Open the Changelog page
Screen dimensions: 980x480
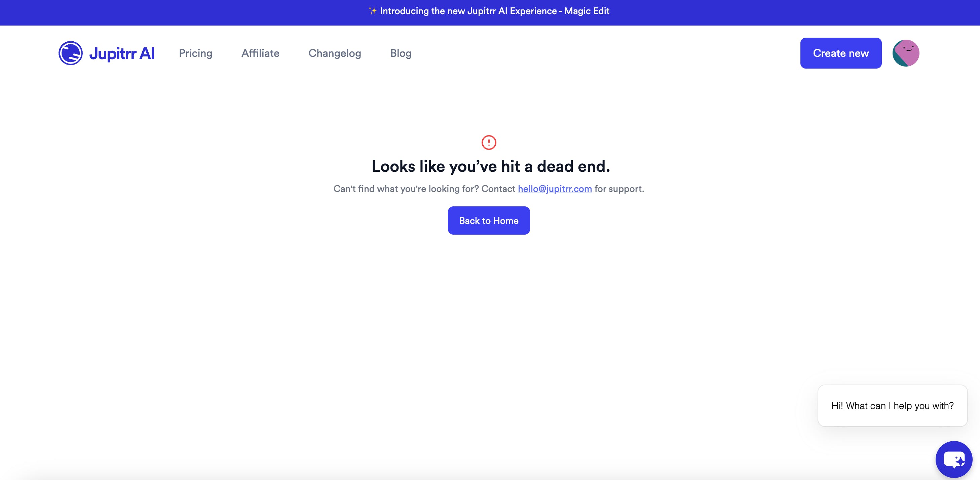point(334,53)
